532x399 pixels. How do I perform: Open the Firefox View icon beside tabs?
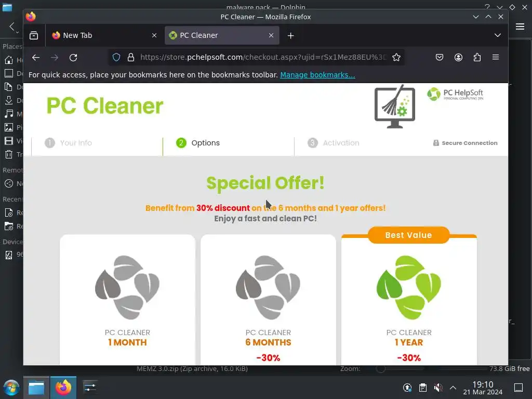34,35
